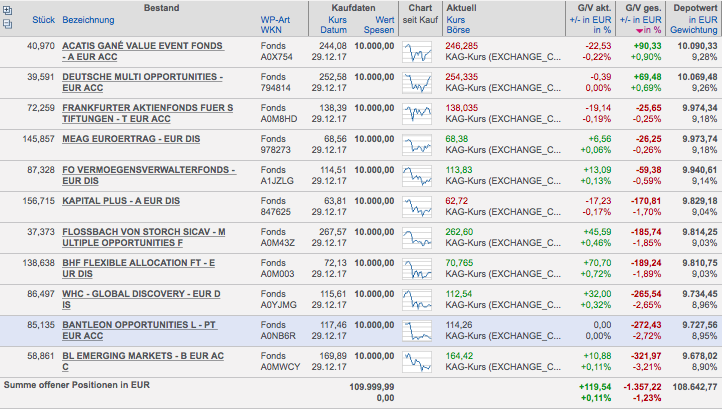Open BL EMERGING MARKETS fund link
This screenshot has height=409, width=722.
click(143, 361)
